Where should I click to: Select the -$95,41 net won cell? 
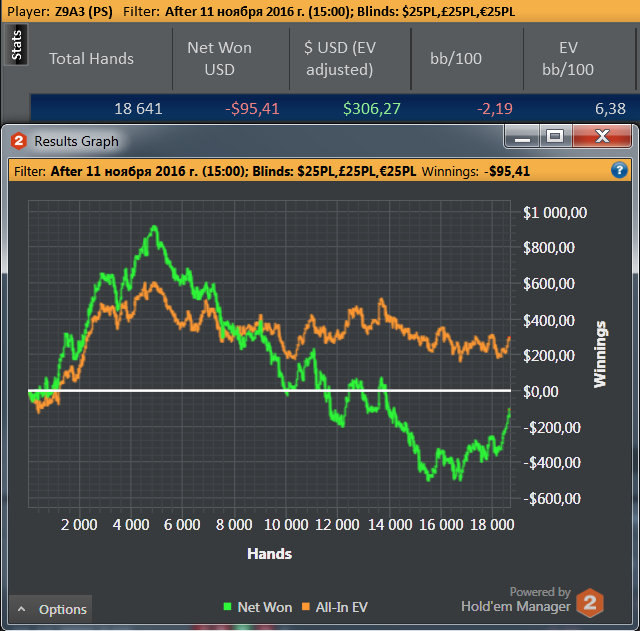[252, 109]
